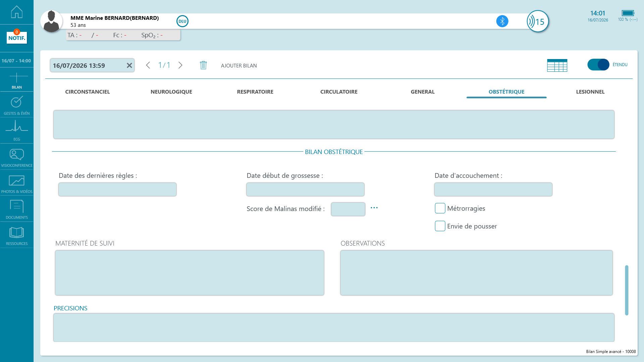Image resolution: width=644 pixels, height=362 pixels.
Task: Launch Visioconference from sidebar
Action: pyautogui.click(x=16, y=157)
